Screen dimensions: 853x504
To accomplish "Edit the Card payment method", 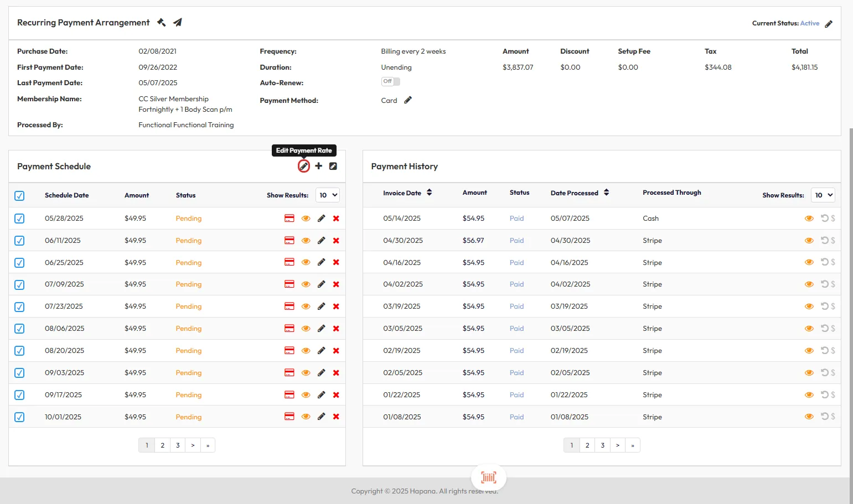I will coord(408,100).
